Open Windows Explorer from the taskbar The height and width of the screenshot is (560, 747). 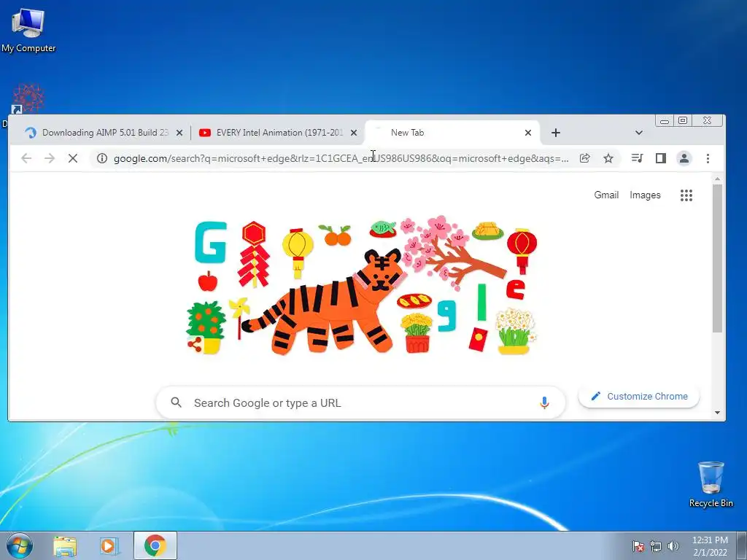(x=65, y=545)
